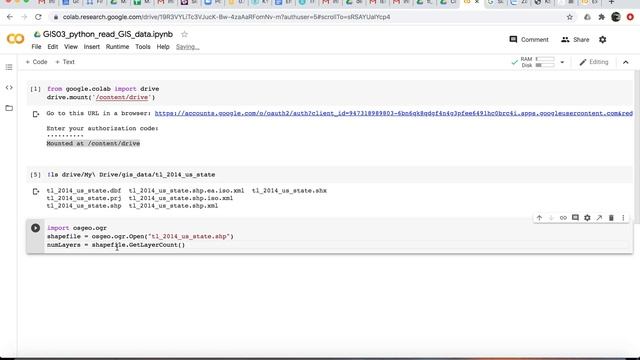640x360 pixels.
Task: Click the Saving... status link
Action: (x=188, y=47)
